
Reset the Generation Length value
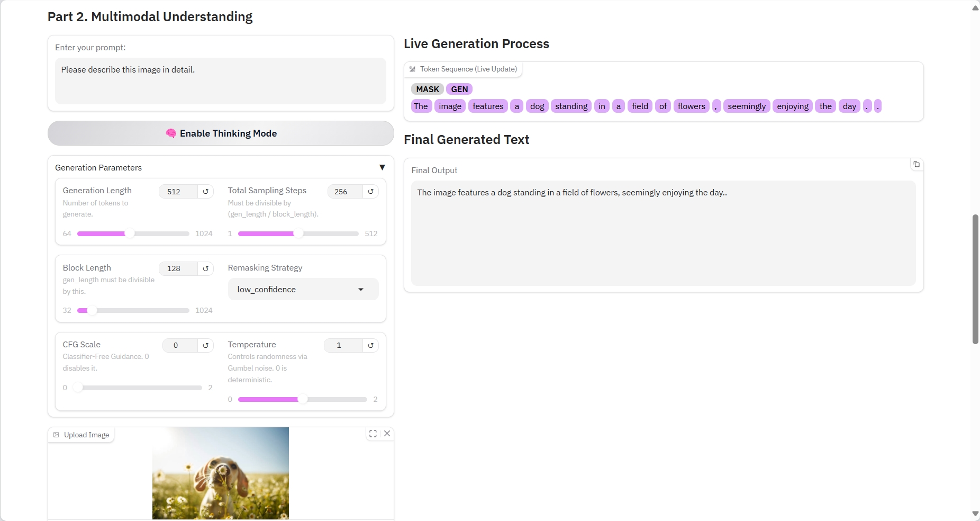click(x=206, y=192)
